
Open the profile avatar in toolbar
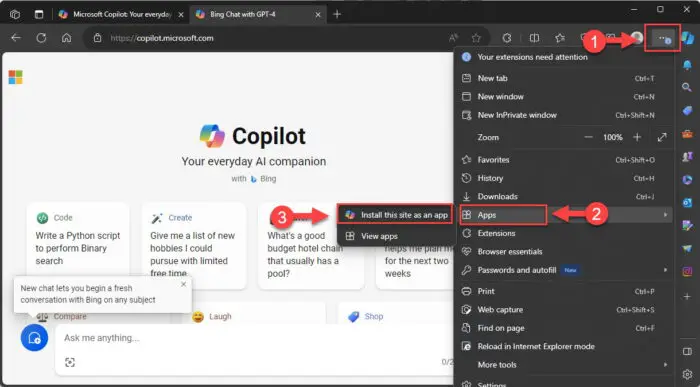coord(637,38)
